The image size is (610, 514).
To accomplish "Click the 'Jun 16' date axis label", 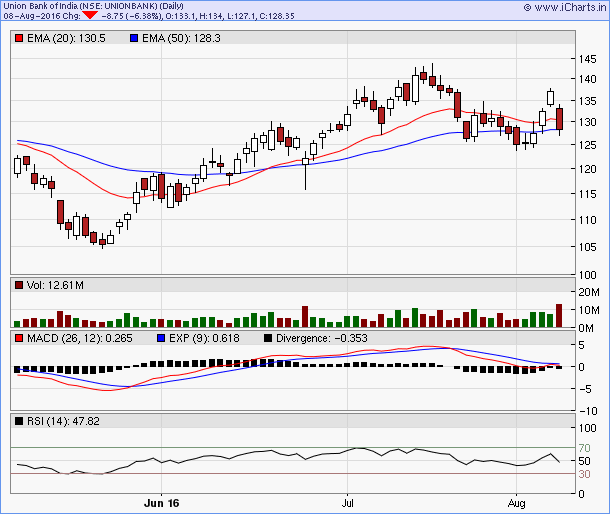I will tap(161, 503).
